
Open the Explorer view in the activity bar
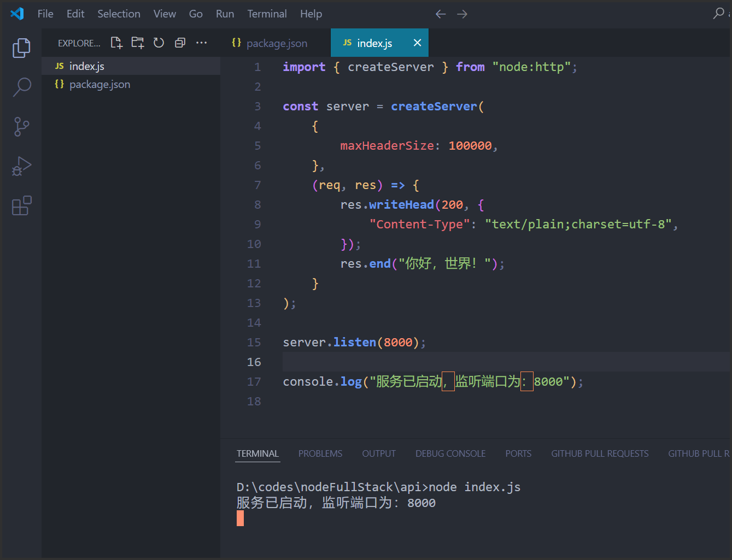coord(21,48)
